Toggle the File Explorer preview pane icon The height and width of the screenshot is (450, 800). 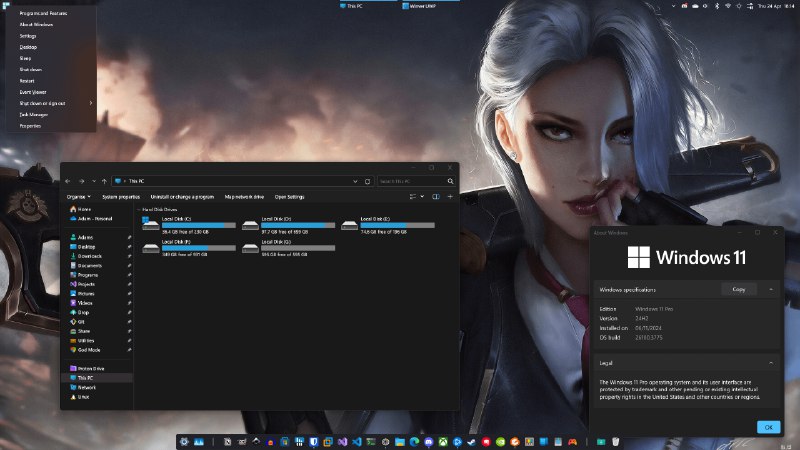click(x=436, y=196)
